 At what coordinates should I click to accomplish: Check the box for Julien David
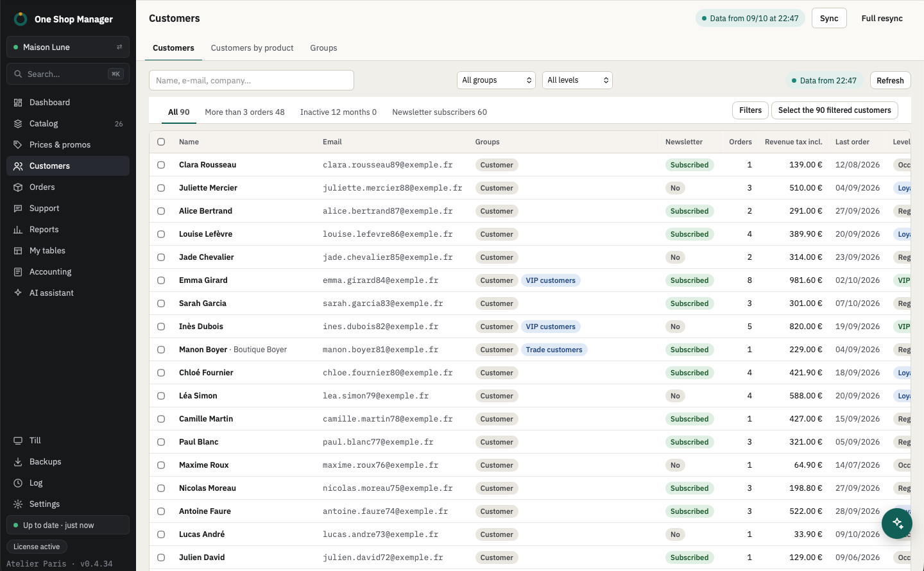click(161, 558)
